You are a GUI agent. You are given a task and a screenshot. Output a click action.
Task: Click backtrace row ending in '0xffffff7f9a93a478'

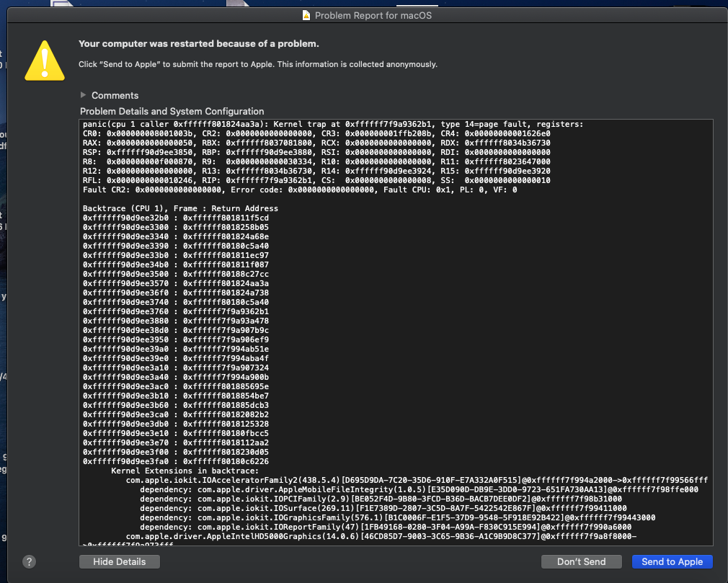176,321
